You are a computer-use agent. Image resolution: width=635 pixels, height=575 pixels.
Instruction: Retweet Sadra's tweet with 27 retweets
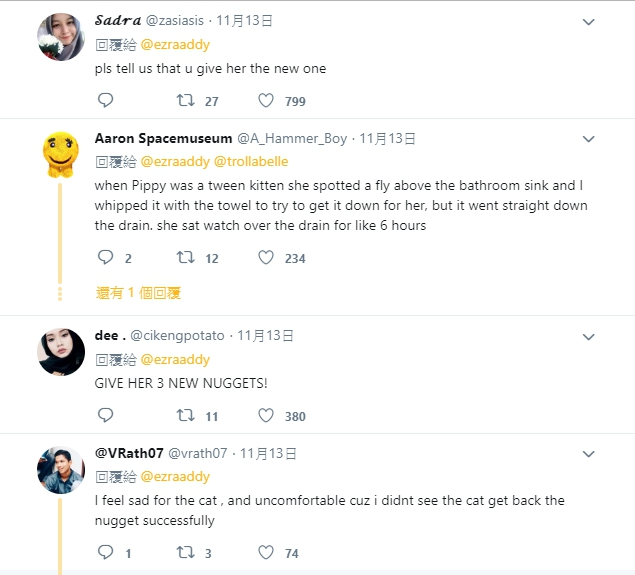click(x=185, y=100)
